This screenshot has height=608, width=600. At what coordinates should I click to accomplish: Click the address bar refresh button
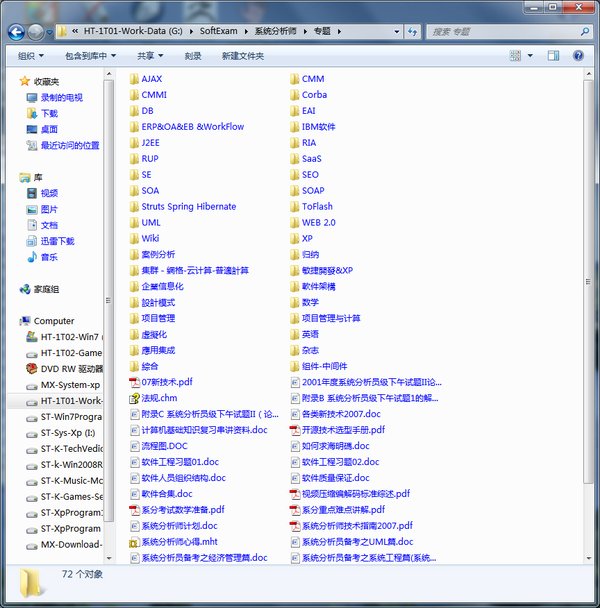coord(412,31)
